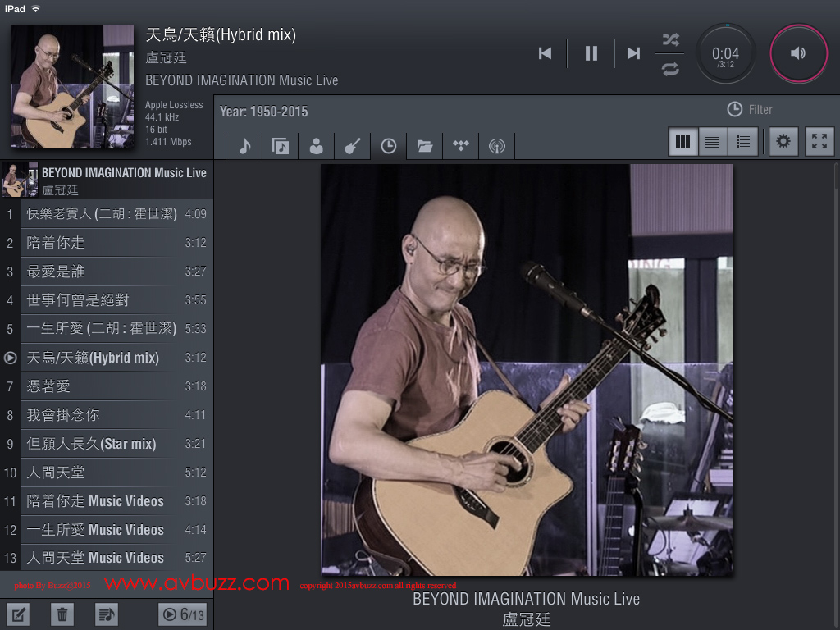Toggle shuffle mode on

(x=670, y=39)
